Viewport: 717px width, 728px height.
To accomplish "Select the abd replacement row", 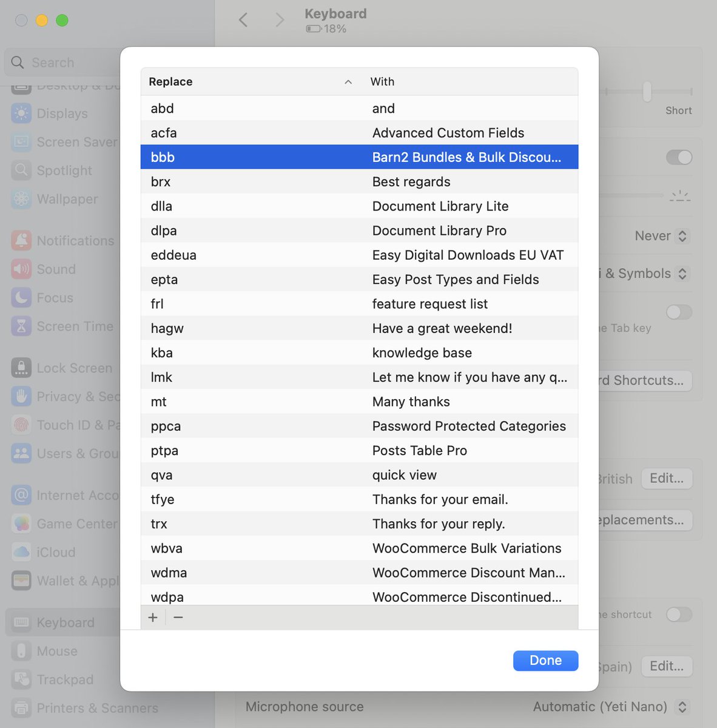I will tap(359, 109).
